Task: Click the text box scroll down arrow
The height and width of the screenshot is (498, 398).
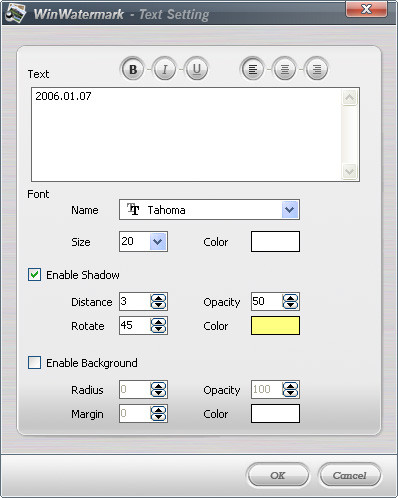Action: point(350,172)
